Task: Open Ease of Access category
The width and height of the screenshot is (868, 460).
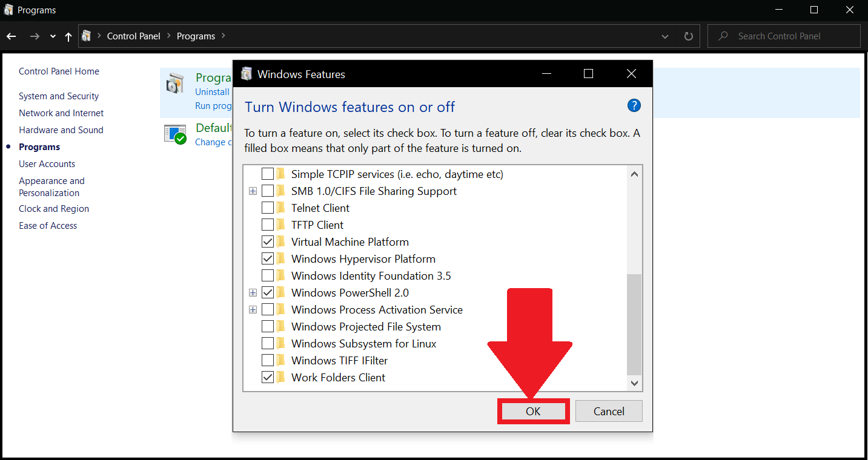Action: 48,226
